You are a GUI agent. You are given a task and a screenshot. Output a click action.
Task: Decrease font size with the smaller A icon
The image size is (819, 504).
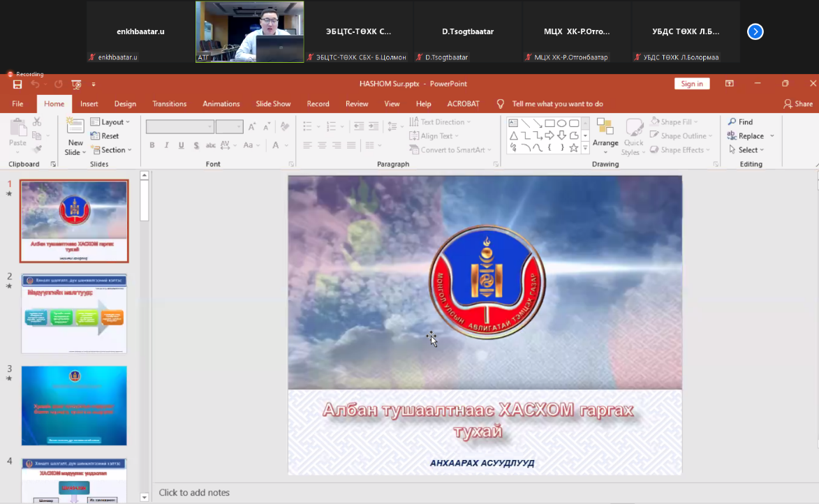point(267,126)
